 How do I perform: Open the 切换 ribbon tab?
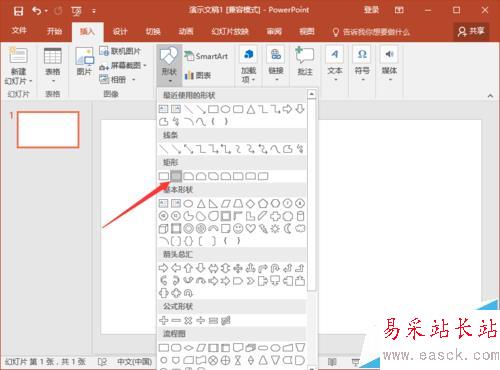(153, 32)
